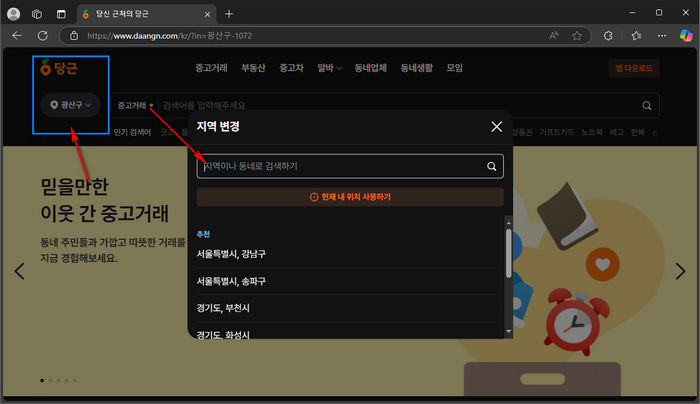Click the 한복 popular search link

[x=638, y=132]
